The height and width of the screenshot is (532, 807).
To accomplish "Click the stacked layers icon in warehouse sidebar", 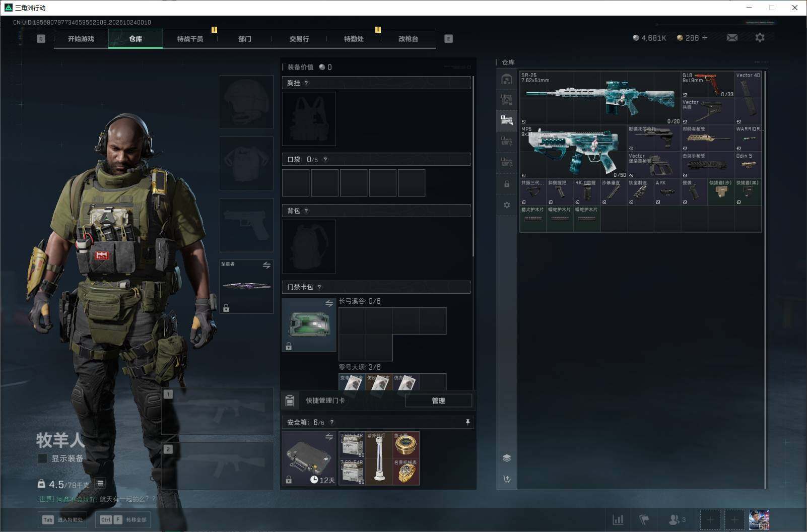I will coord(507,458).
